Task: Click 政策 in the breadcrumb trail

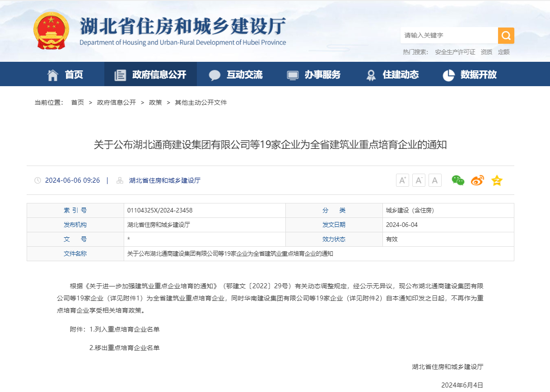Action: [155, 102]
